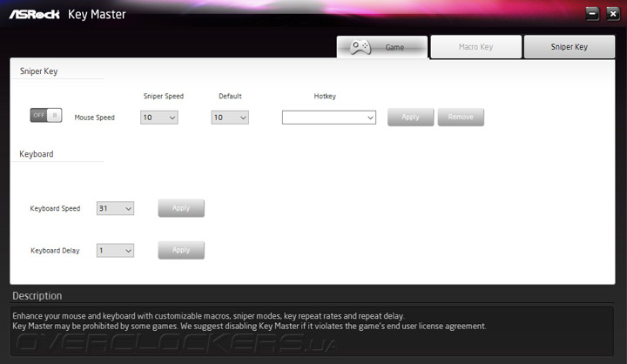Image resolution: width=627 pixels, height=364 pixels.
Task: Click the Description panel heading
Action: coord(37,296)
